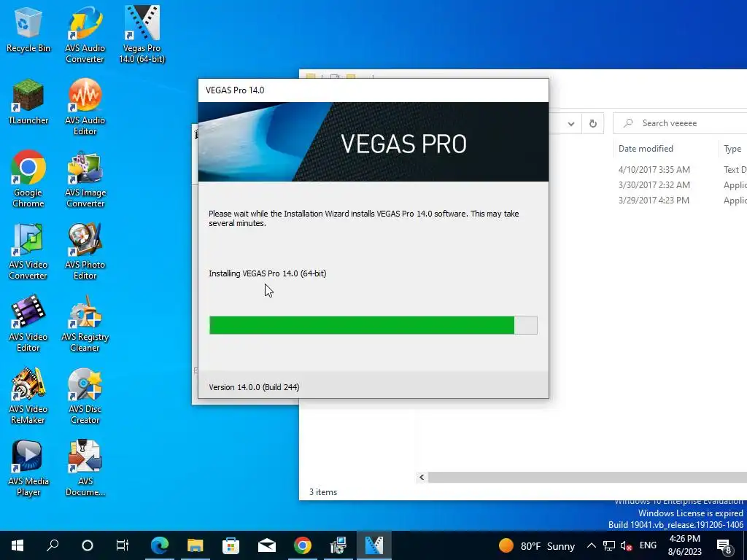Open Cortana circle on taskbar

pos(88,545)
